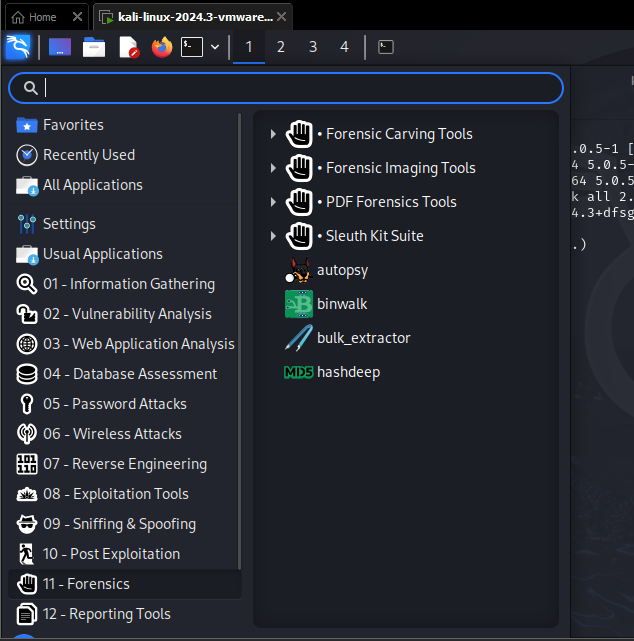This screenshot has height=641, width=634.
Task: Click the running terminal window button
Action: (385, 47)
